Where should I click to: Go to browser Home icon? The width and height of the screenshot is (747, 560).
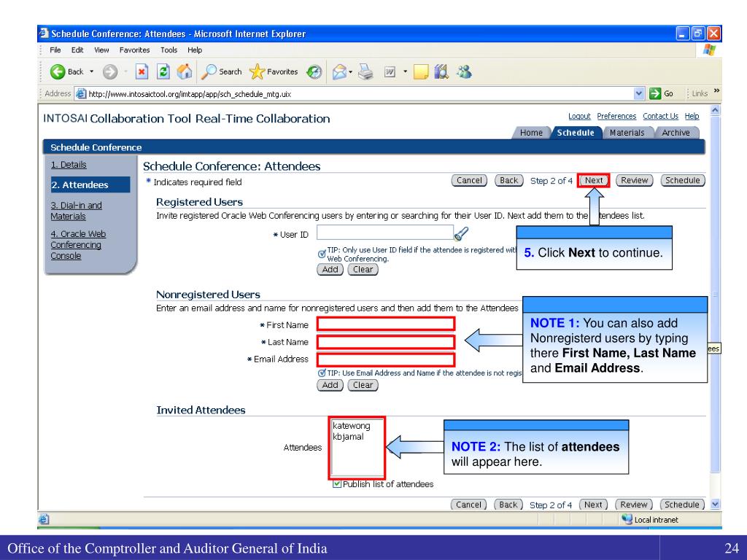[x=184, y=71]
